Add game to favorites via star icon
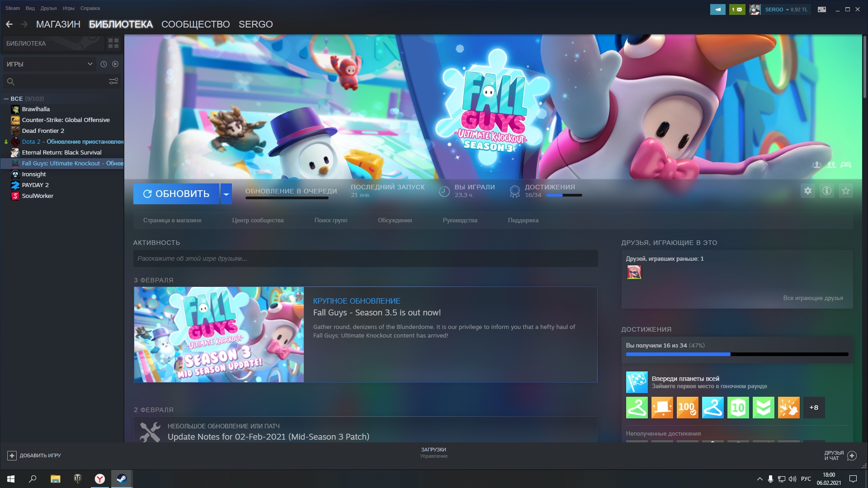868x488 pixels. point(845,191)
